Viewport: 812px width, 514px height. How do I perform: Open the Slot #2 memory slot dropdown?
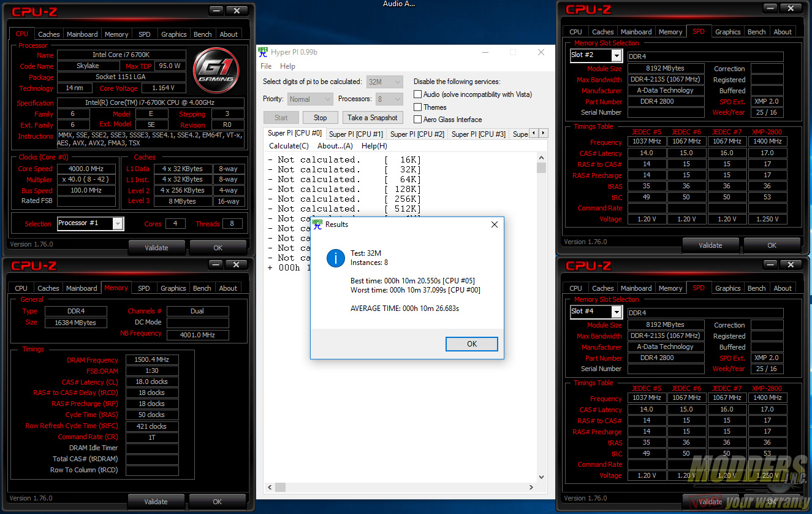tap(596, 55)
